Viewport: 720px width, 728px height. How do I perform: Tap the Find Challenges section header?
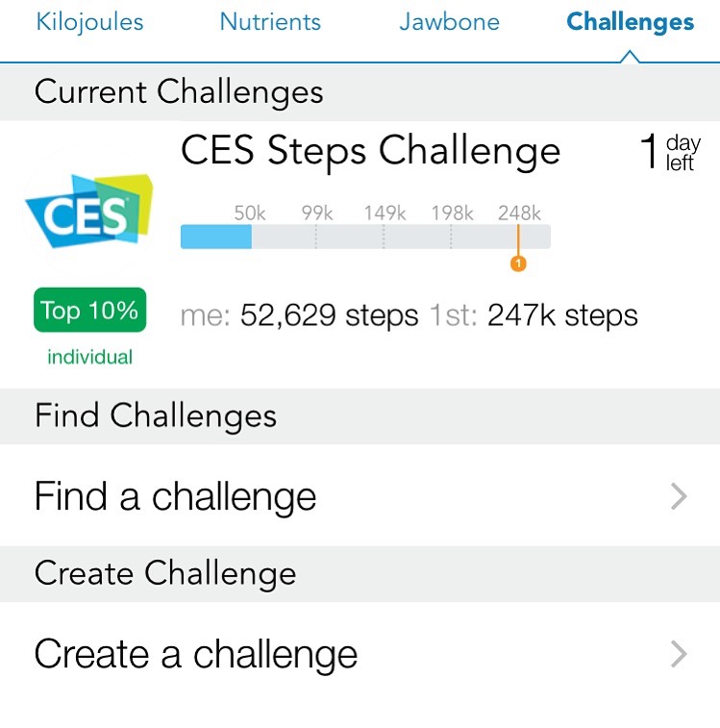coord(360,416)
